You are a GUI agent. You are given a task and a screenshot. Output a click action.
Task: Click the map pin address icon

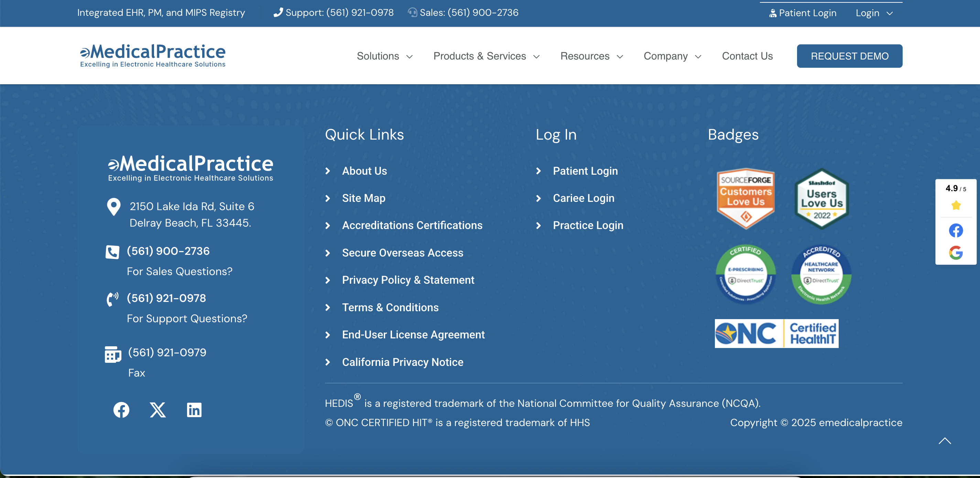tap(113, 207)
